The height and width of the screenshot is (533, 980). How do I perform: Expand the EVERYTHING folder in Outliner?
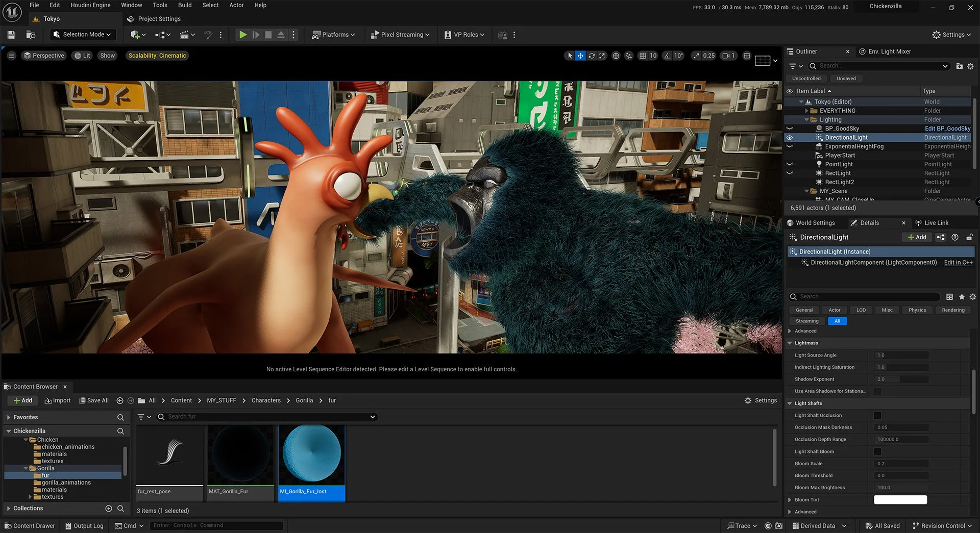click(807, 111)
